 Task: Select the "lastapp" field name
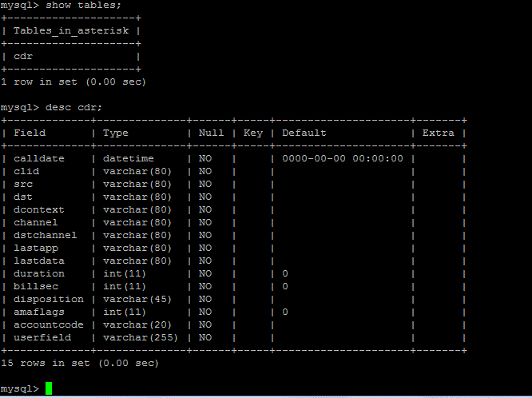[x=36, y=249]
